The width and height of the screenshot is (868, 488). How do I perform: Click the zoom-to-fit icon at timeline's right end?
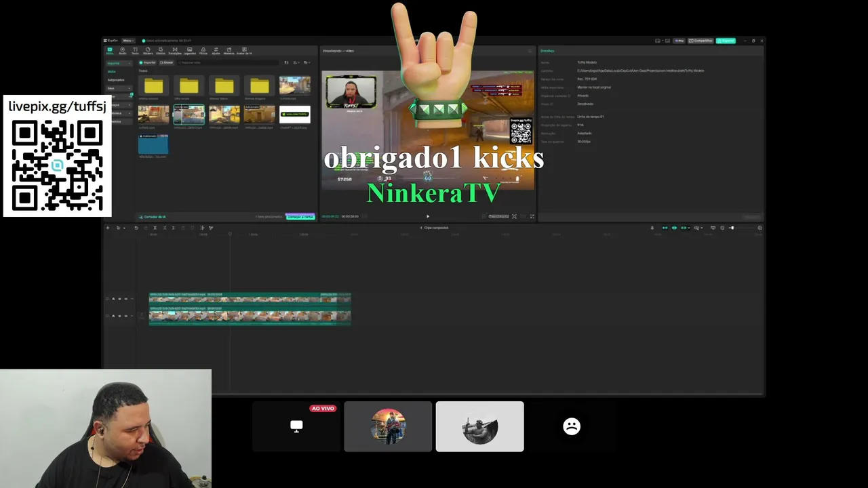pyautogui.click(x=759, y=228)
